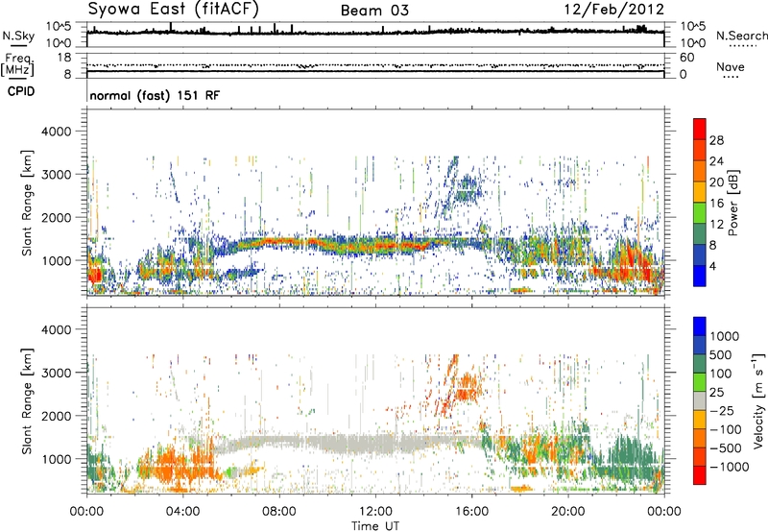
Task: Click the "Velocity [m s-1]" colorbar title
Action: pos(758,401)
